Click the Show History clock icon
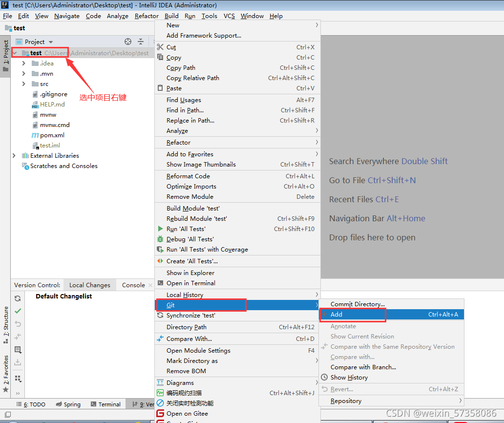Screen dimensions: 504x423 point(324,377)
